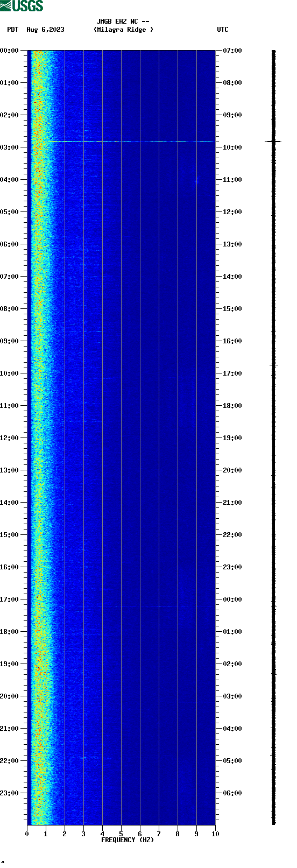Click the 00:00 UTC time label

tap(232, 599)
